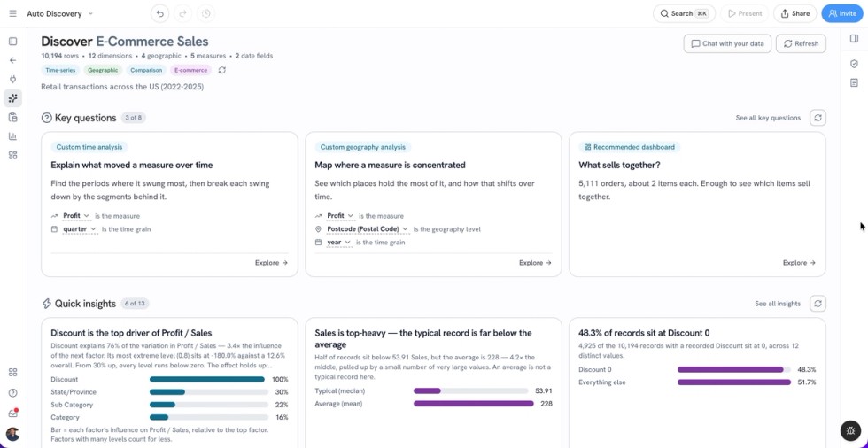Click the Discount 0 48.3% bar

point(734,369)
